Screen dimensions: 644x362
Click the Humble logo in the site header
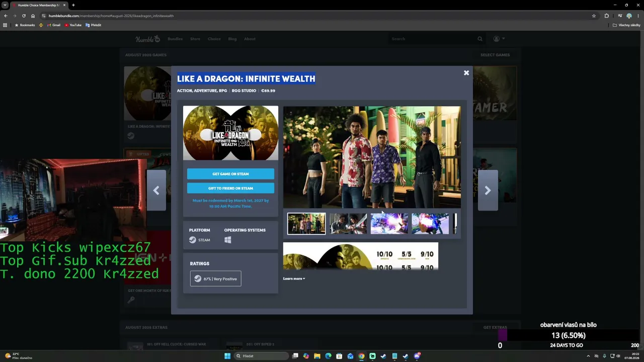(147, 39)
